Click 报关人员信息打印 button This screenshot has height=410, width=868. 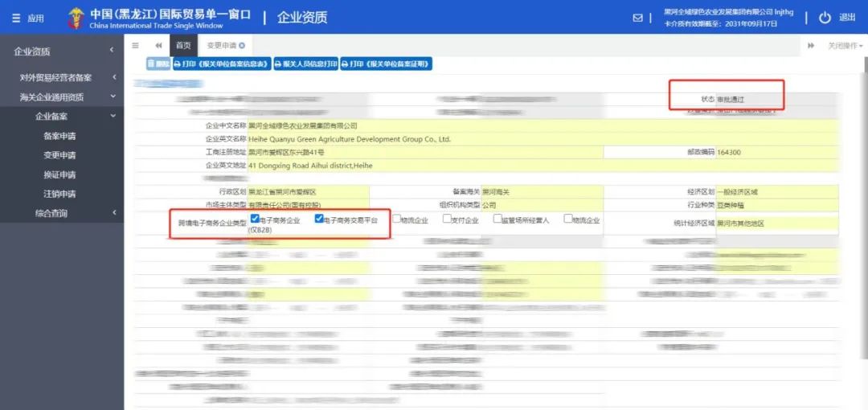click(305, 64)
